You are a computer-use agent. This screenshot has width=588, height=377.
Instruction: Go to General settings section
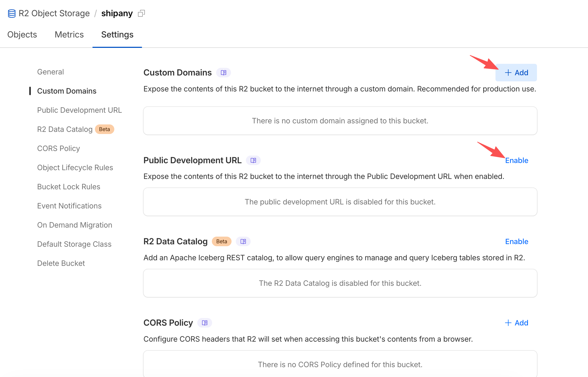[x=51, y=72]
